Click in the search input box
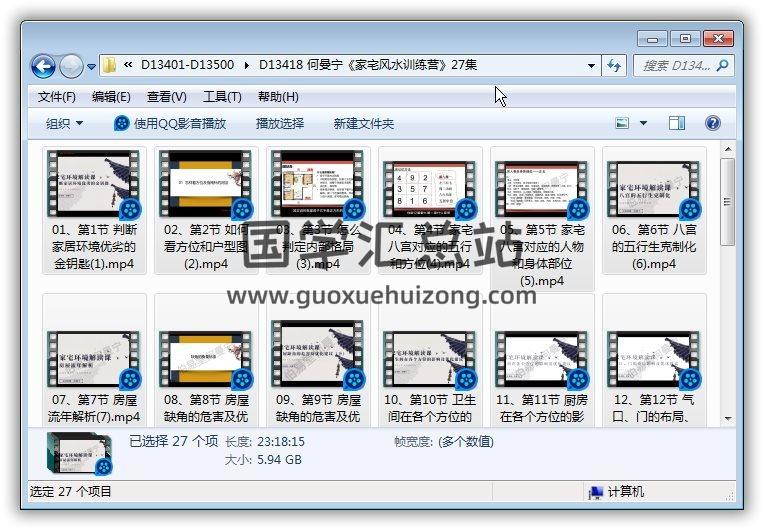This screenshot has height=530, width=764. (x=674, y=65)
